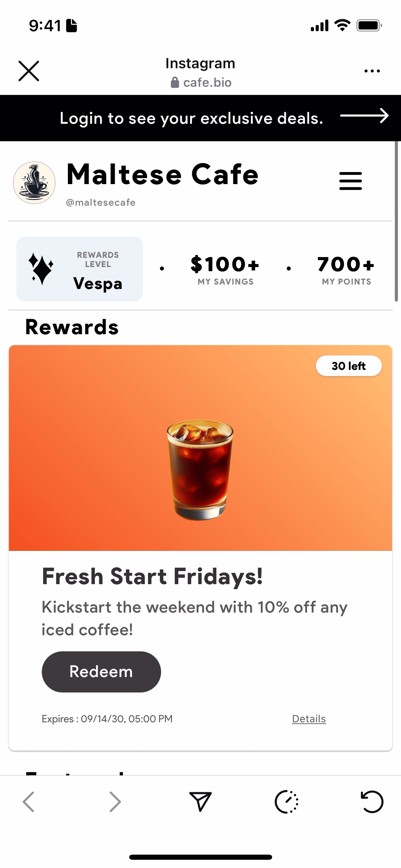401x868 pixels.
Task: Go back with the browser back arrow
Action: tap(29, 801)
